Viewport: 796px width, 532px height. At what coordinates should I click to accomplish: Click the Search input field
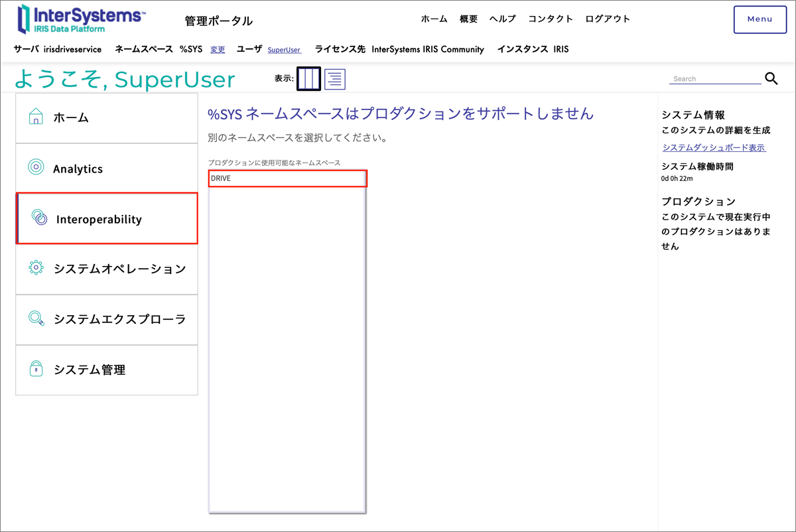click(715, 78)
